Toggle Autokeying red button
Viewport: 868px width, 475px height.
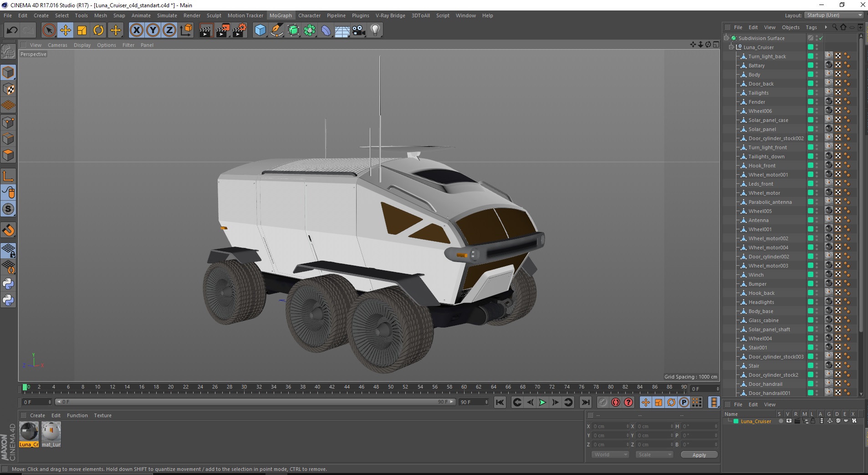coord(616,402)
